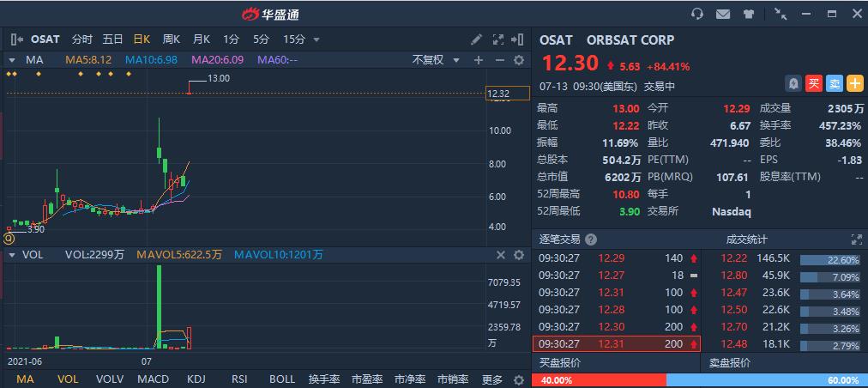Image resolution: width=868 pixels, height=388 pixels.
Task: Click the 22.60% volume distribution bar
Action: click(x=829, y=259)
